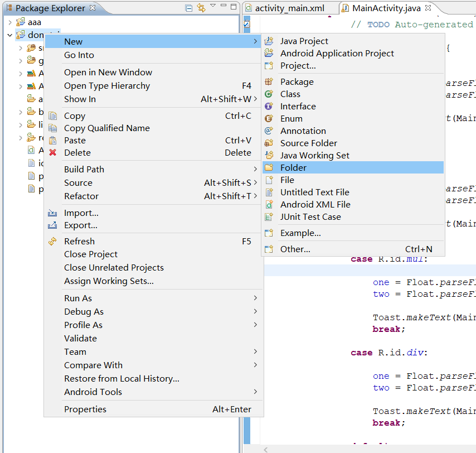Expand the Show In submenu arrow
This screenshot has height=453, width=476.
255,99
